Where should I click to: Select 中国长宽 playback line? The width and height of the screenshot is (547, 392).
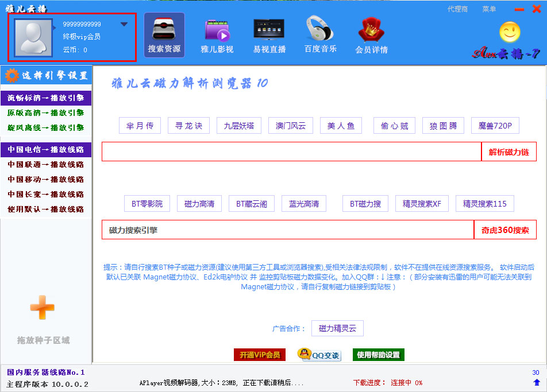coord(46,195)
